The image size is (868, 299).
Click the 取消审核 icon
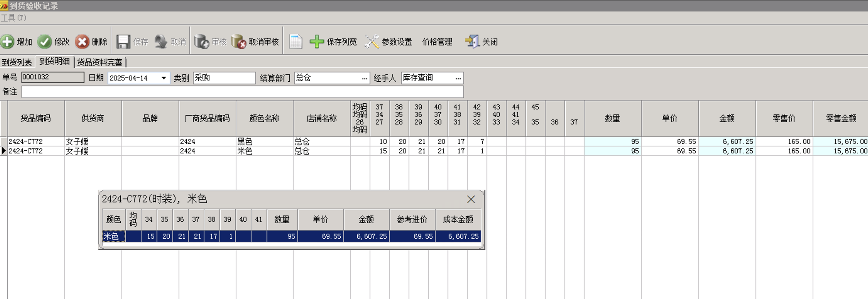[x=239, y=42]
